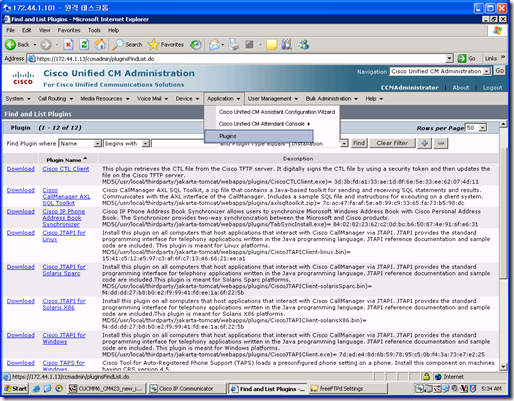This screenshot has width=514, height=401.
Task: Open the Voice Mail menu
Action: [x=152, y=99]
